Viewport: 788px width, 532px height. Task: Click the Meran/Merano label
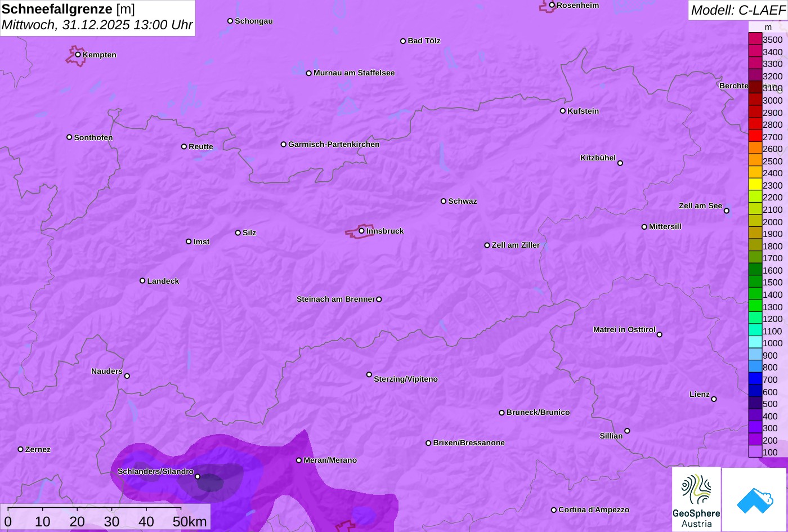tap(330, 461)
